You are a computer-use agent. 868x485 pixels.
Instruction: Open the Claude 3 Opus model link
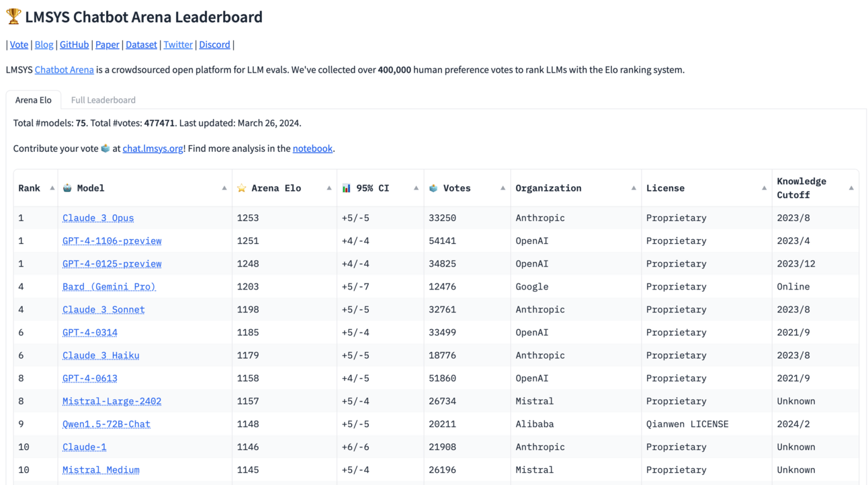(98, 218)
